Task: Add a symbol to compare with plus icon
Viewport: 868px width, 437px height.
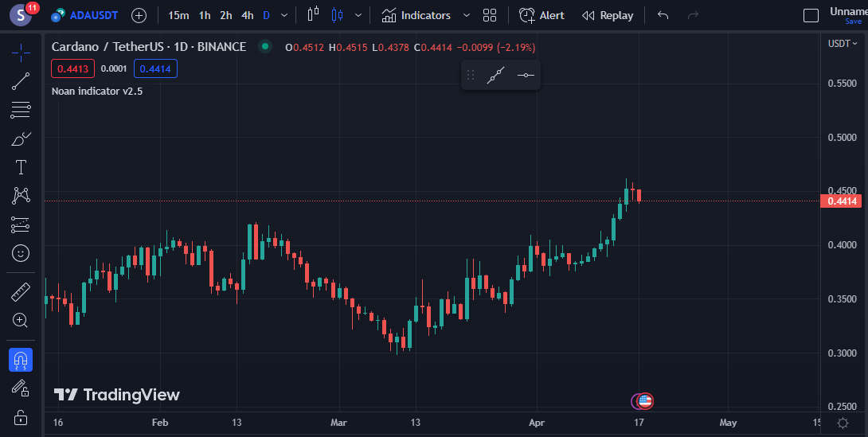Action: click(x=139, y=15)
